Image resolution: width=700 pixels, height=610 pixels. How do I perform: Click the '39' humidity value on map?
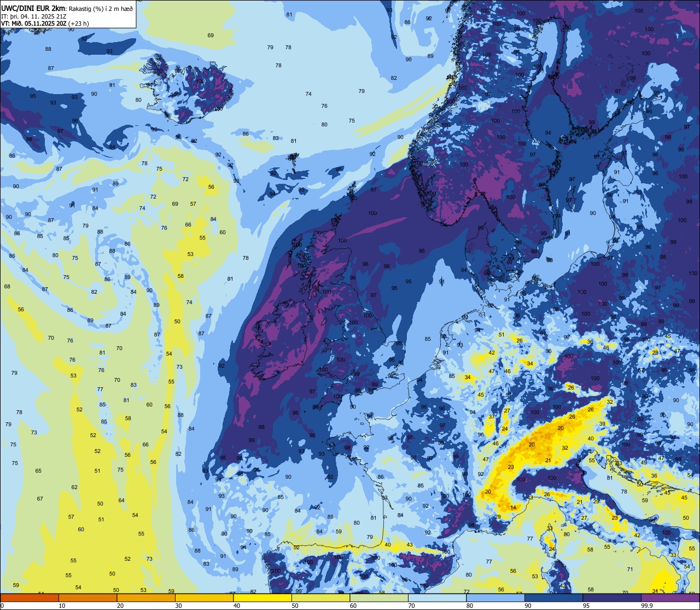(x=602, y=424)
